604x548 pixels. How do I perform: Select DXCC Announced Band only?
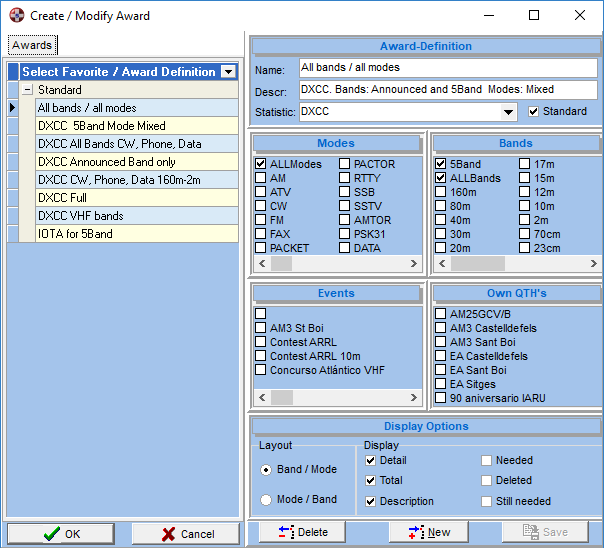137,162
